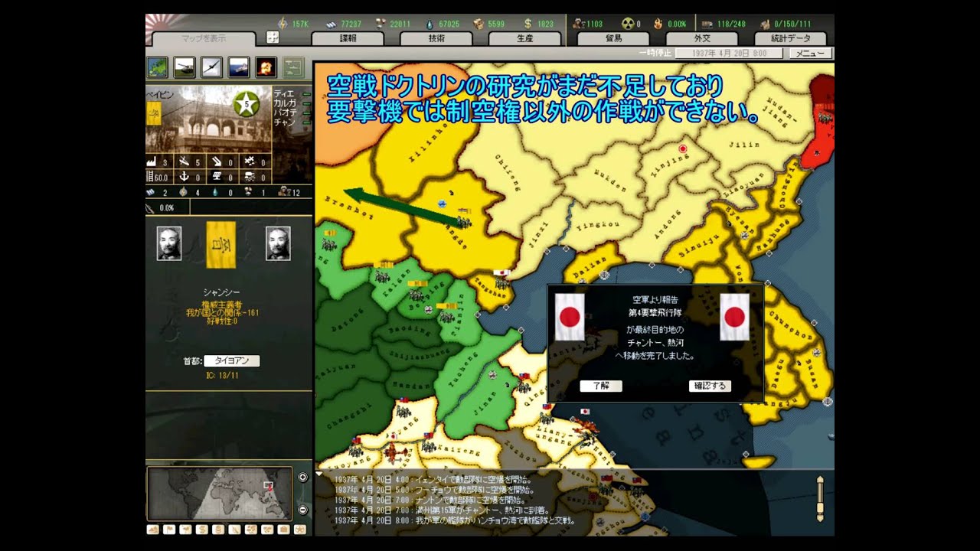Click the metal resource icon showing 77237
Image resolution: width=980 pixels, height=551 pixels.
click(332, 24)
